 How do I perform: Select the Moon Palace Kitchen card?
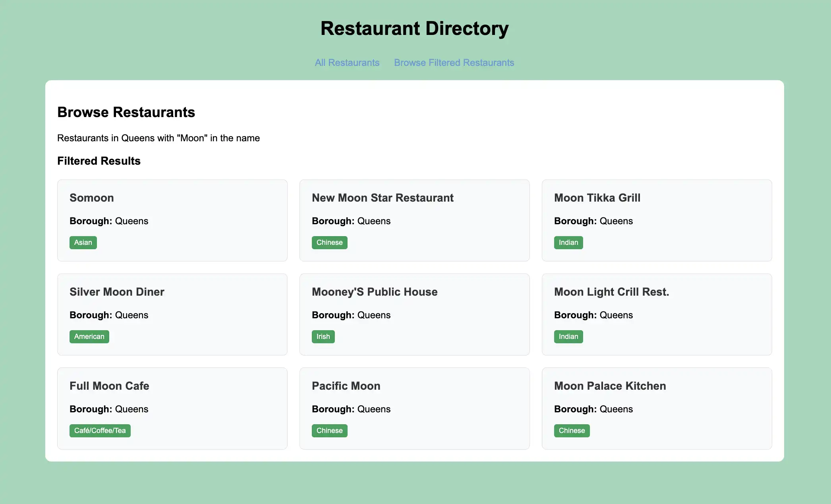[x=656, y=409]
